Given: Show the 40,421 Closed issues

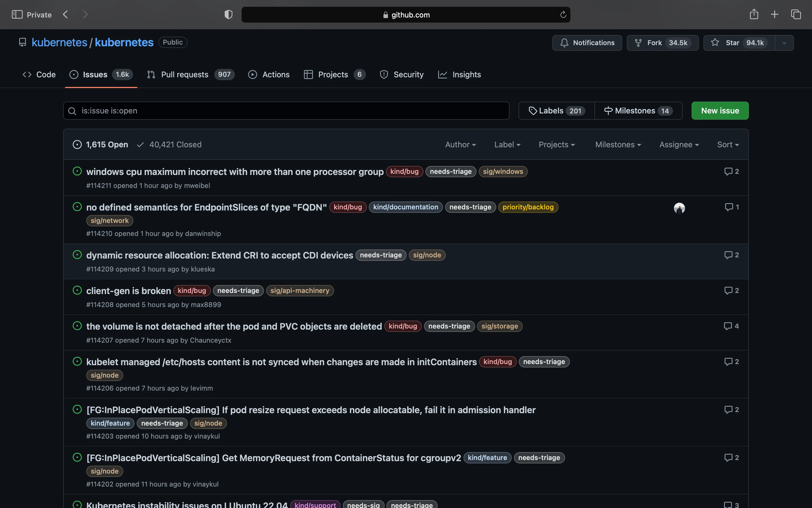Looking at the screenshot, I should [169, 144].
